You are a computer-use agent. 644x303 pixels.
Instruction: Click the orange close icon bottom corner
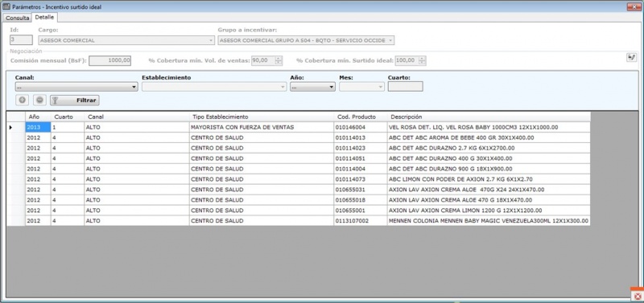638,296
